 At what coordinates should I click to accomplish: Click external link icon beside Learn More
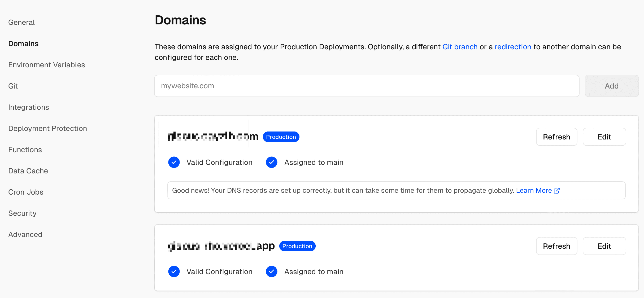(557, 190)
